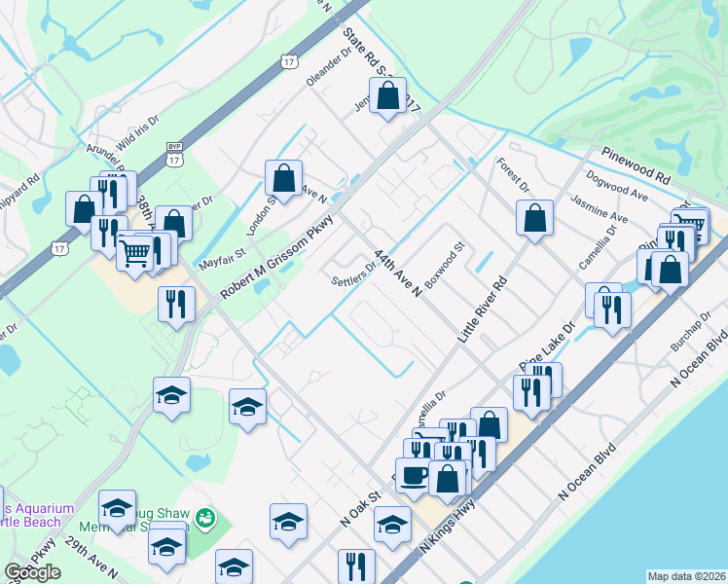This screenshot has height=584, width=728.
Task: Select the shopping cart pin below Pinewood Rd
Action: (692, 222)
